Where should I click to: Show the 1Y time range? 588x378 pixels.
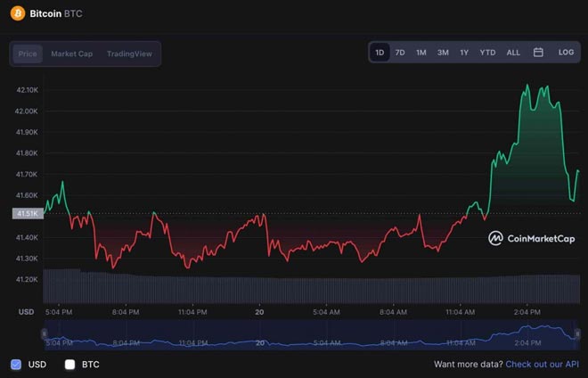pyautogui.click(x=464, y=53)
